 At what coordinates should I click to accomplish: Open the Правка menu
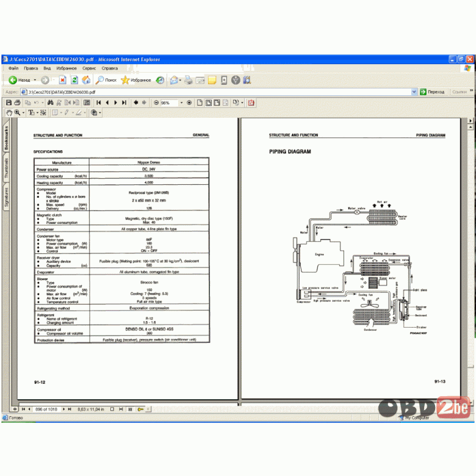31,68
